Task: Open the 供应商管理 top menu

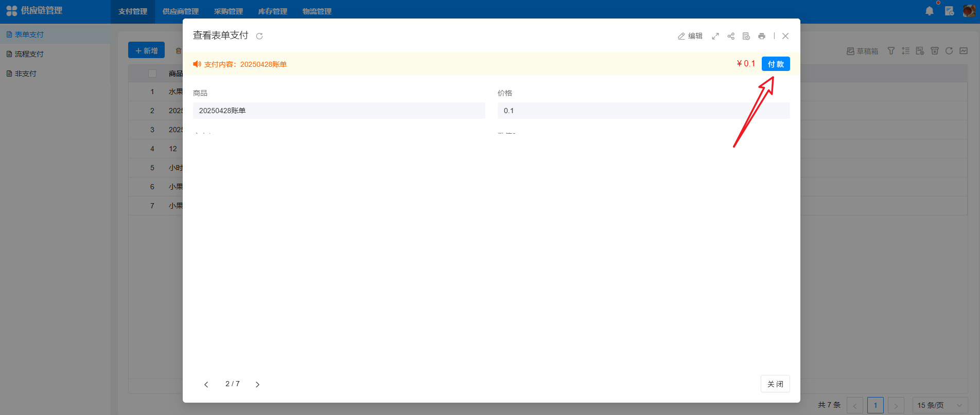Action: 180,11
